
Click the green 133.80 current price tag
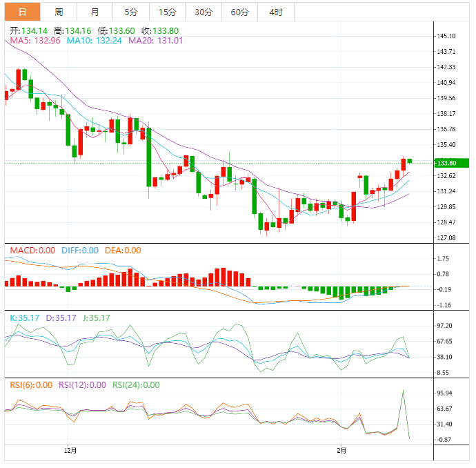point(452,163)
